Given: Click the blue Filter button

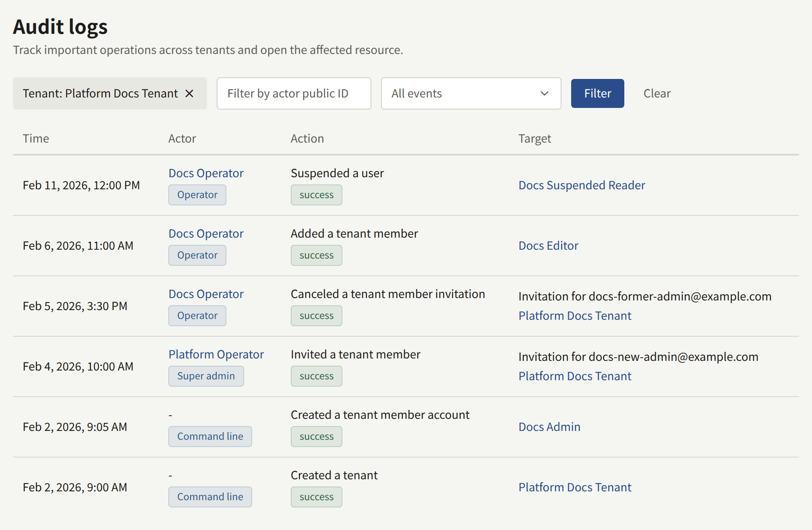Looking at the screenshot, I should point(597,93).
